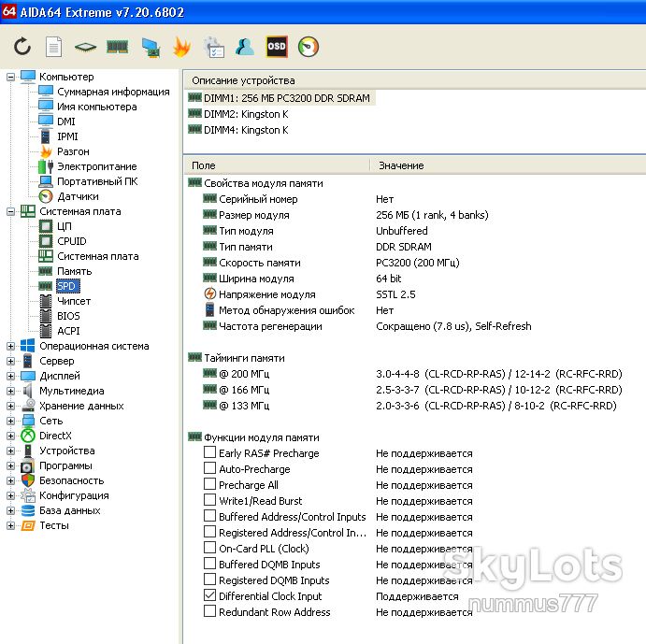Viewport: 646px width, 644px height.
Task: Expand the Устройства node
Action: click(10, 451)
